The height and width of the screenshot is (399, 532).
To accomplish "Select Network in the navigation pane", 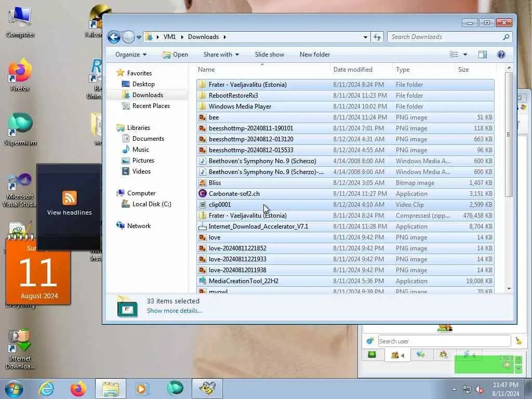I will [x=139, y=225].
